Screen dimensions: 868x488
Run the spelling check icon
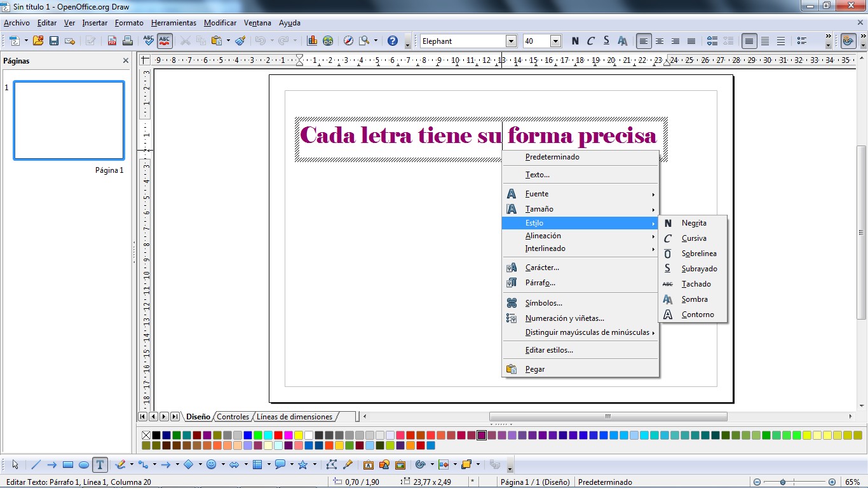(x=149, y=41)
